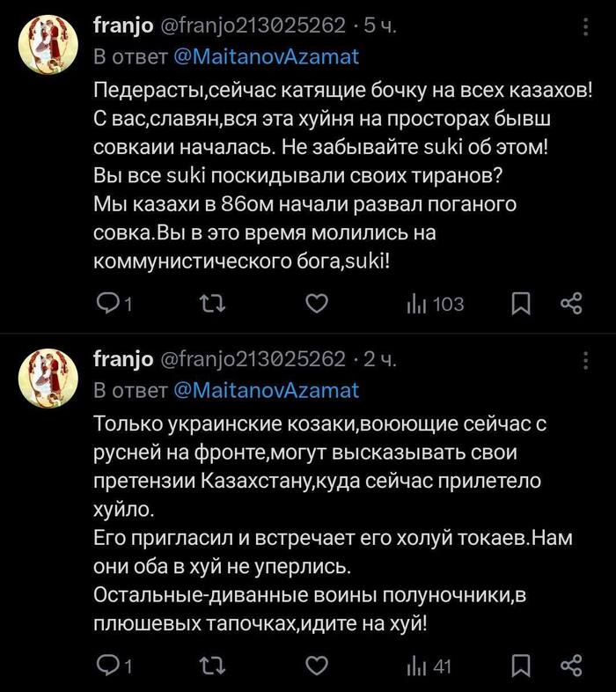Open the '5 ч.' timestamp of top tweet

pos(379,26)
